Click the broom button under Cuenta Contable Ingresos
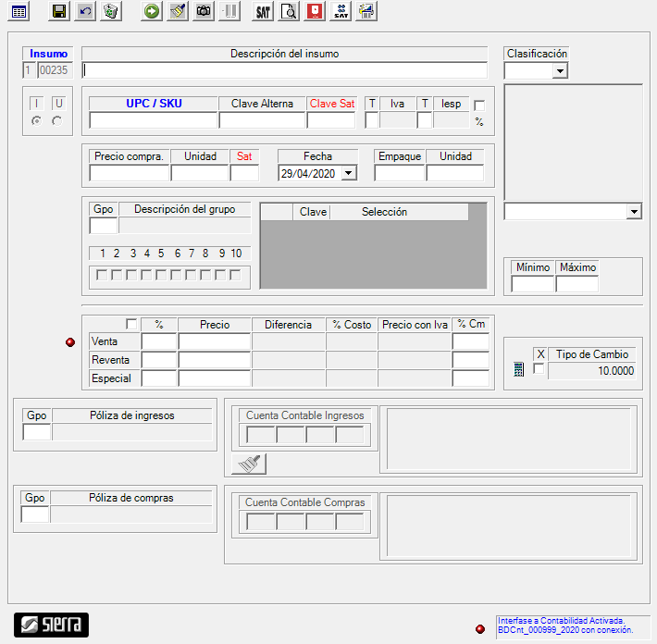 [248, 464]
